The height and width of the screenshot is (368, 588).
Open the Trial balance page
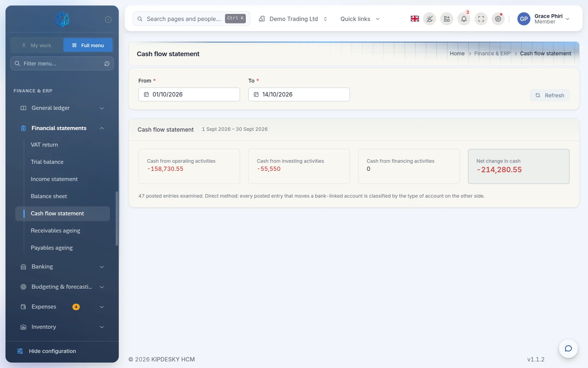click(47, 162)
